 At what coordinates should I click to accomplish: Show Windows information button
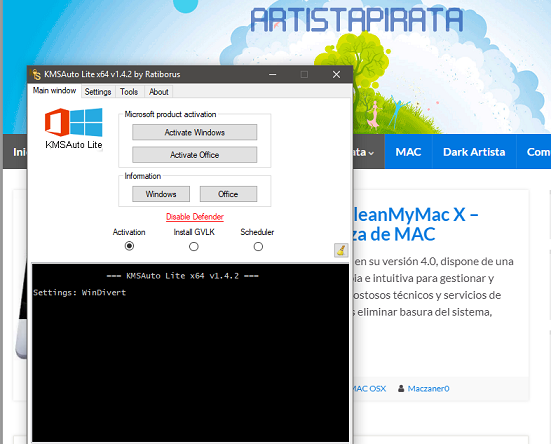coord(161,194)
